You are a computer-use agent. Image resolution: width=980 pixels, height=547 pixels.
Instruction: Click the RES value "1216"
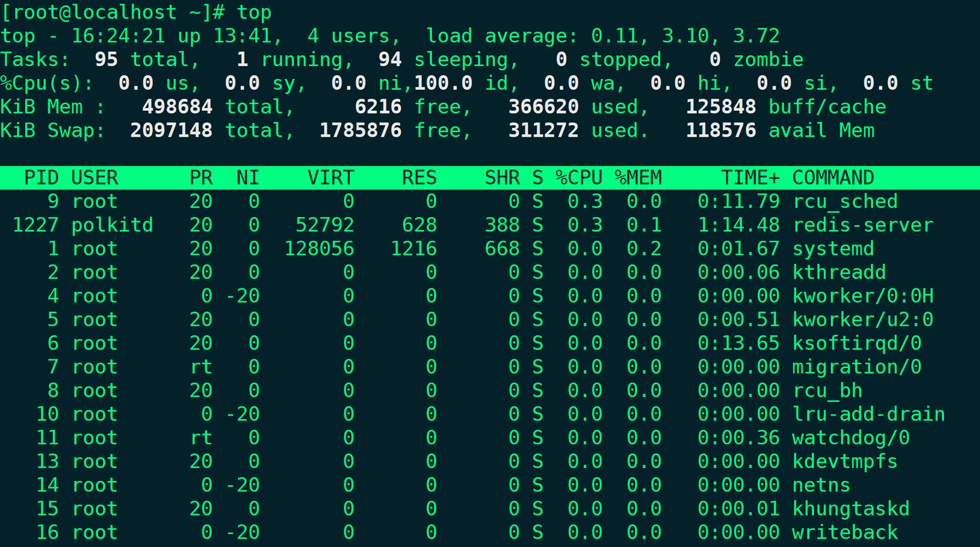click(414, 249)
